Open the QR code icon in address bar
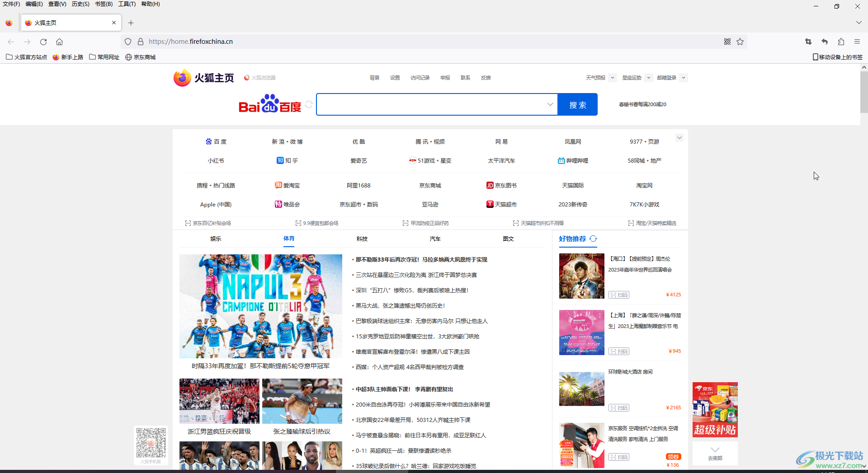 click(727, 42)
